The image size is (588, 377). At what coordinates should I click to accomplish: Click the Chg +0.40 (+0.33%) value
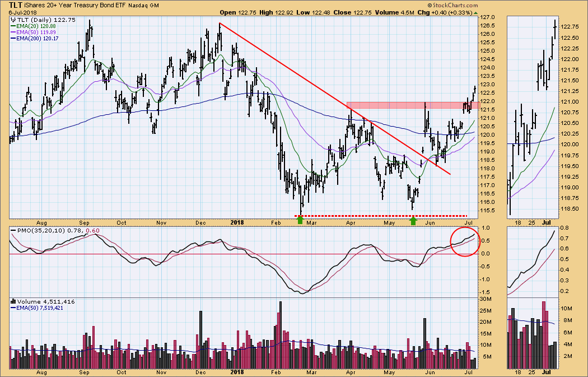coord(445,12)
